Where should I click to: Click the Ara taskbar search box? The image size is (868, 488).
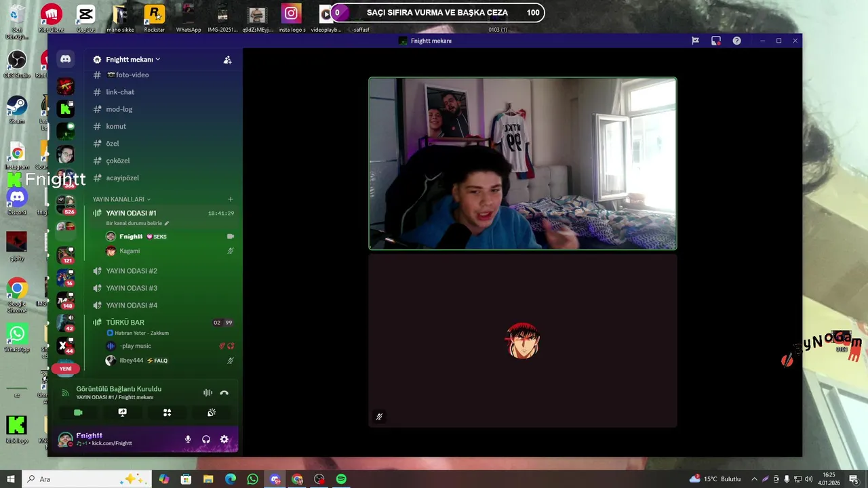pyautogui.click(x=87, y=479)
